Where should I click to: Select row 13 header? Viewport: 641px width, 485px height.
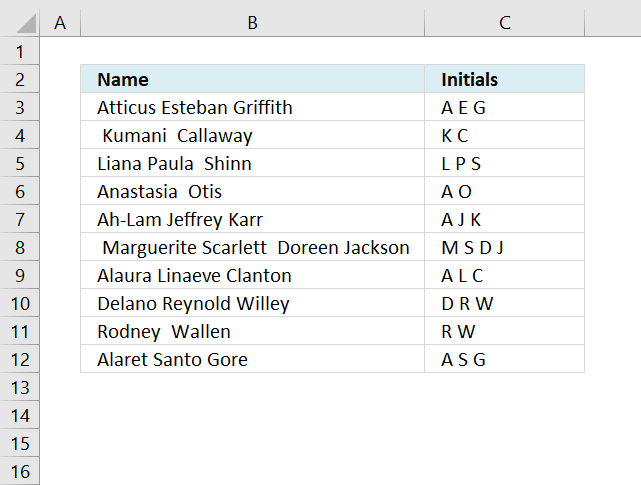(19, 387)
